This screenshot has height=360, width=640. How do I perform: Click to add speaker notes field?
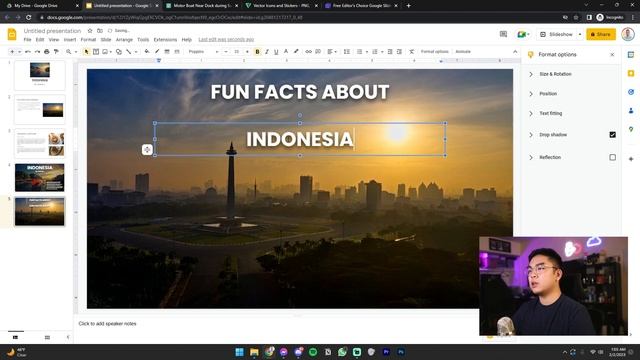point(107,324)
